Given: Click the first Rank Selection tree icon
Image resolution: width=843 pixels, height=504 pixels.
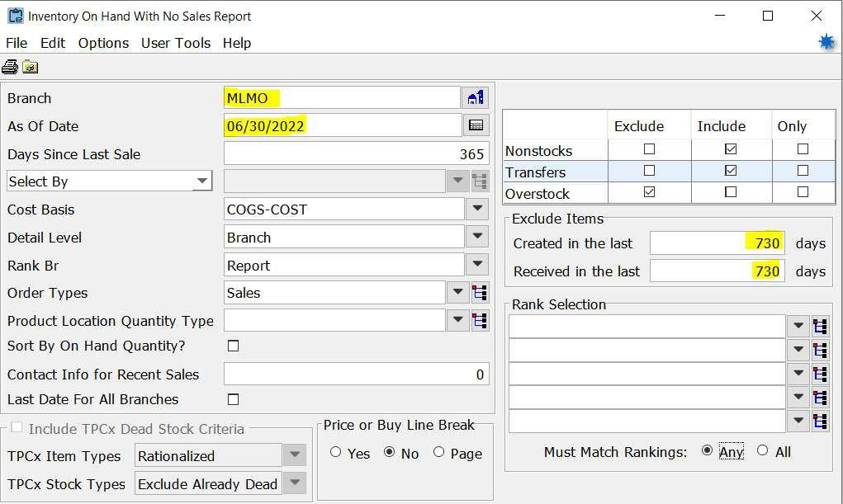Looking at the screenshot, I should (x=820, y=327).
